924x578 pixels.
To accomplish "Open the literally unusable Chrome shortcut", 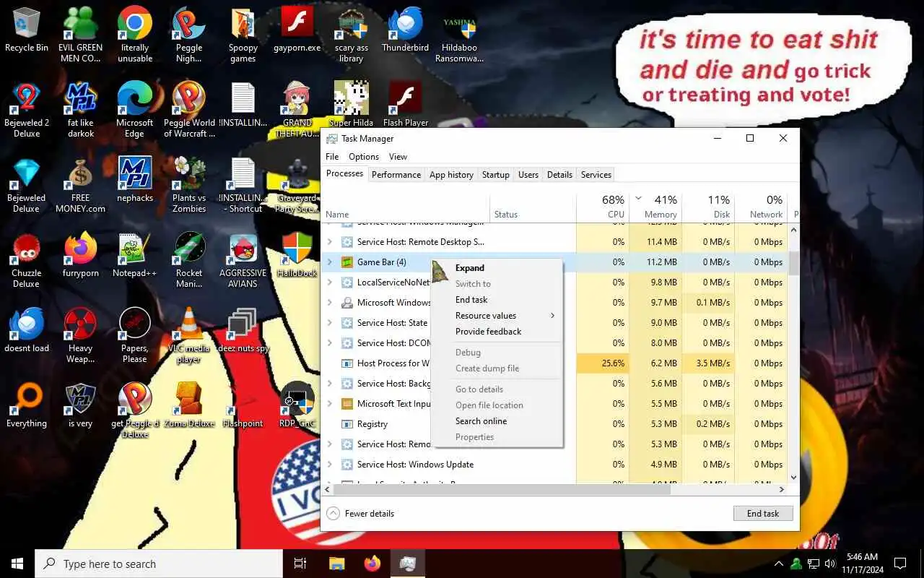I will pos(134,35).
